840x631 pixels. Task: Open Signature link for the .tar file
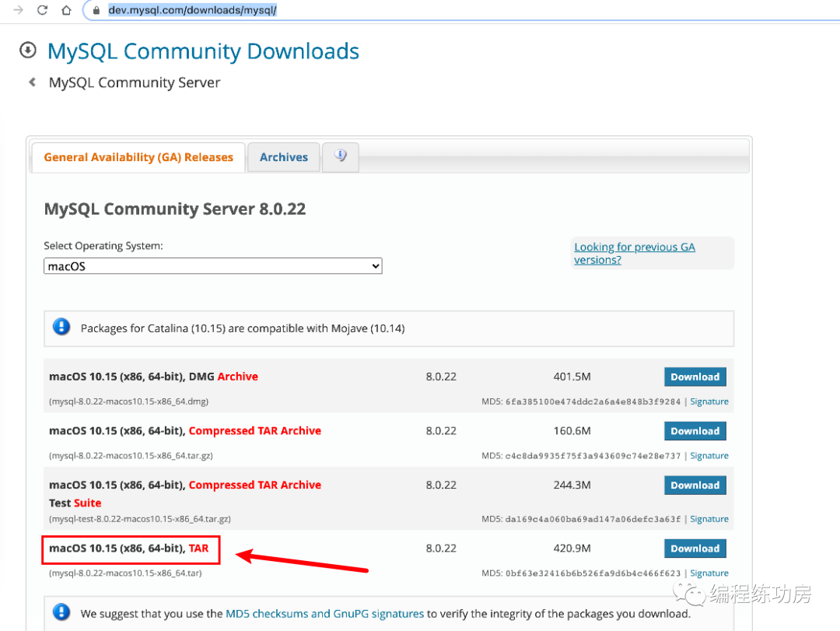[709, 573]
